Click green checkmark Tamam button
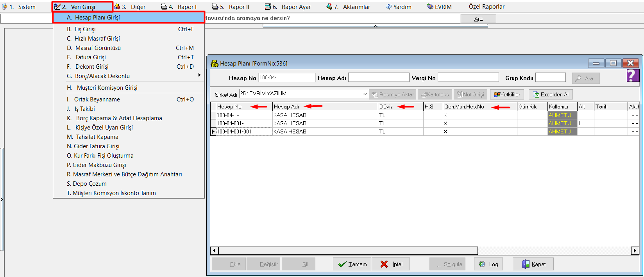This screenshot has height=277, width=644. (x=352, y=264)
